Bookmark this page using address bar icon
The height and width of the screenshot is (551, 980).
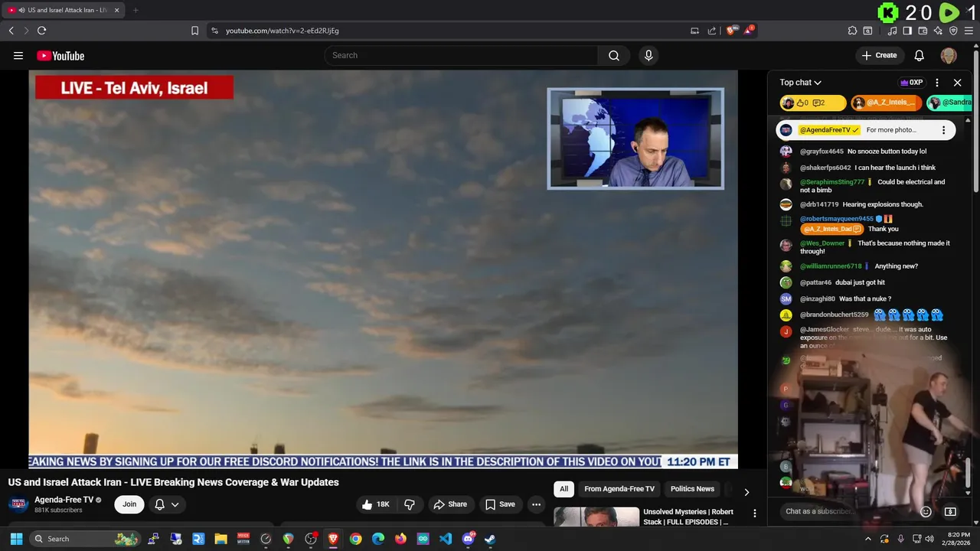pyautogui.click(x=194, y=31)
